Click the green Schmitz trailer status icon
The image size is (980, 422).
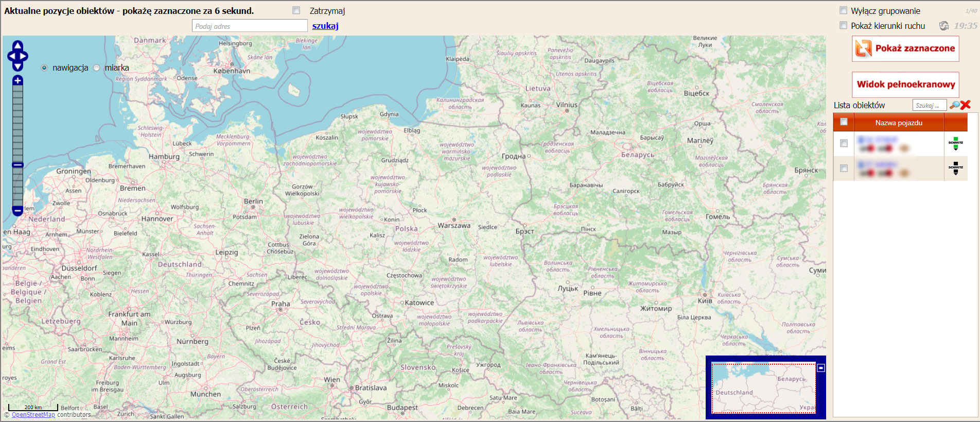click(x=956, y=143)
